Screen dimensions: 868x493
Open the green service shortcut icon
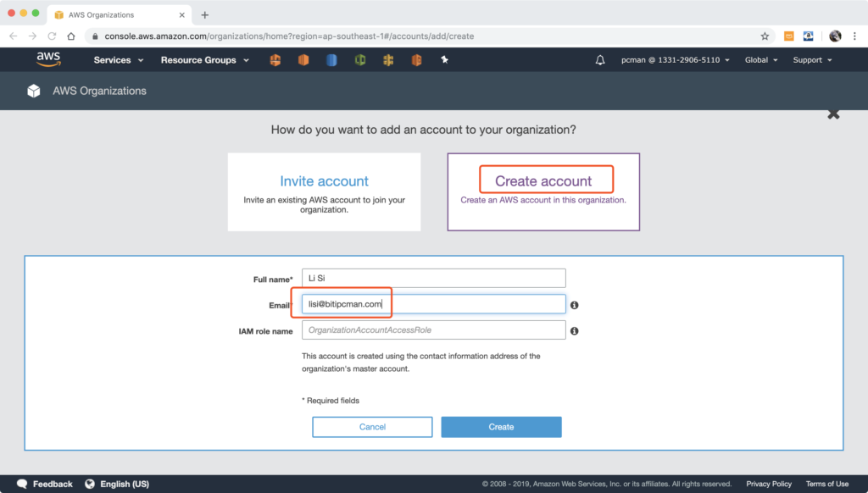(359, 60)
